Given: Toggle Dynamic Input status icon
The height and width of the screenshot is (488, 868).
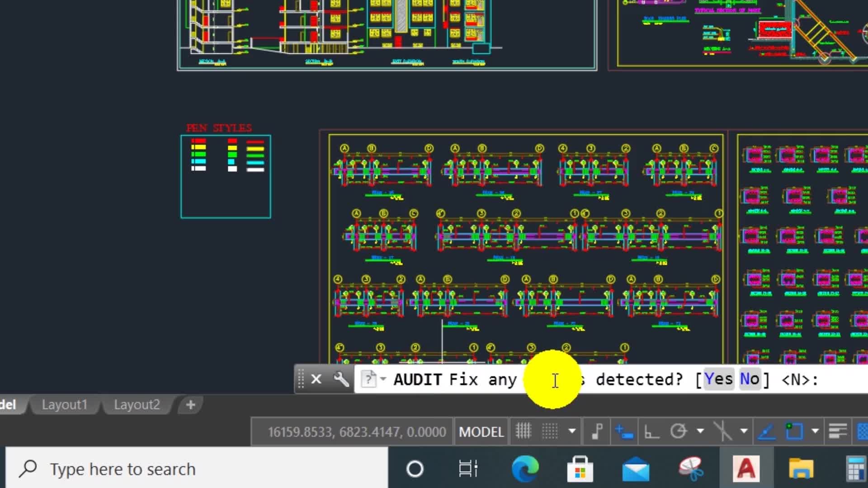Looking at the screenshot, I should [624, 432].
